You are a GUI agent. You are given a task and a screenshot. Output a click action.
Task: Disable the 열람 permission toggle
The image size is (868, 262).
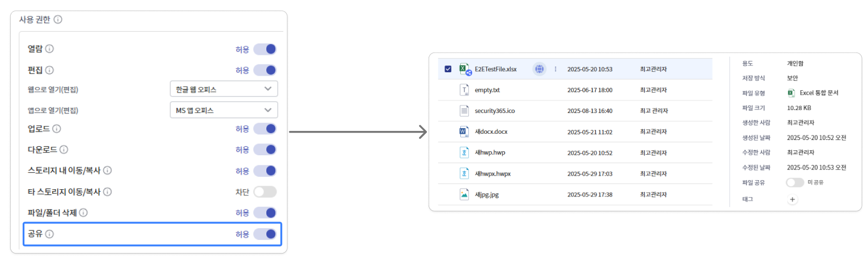(265, 49)
